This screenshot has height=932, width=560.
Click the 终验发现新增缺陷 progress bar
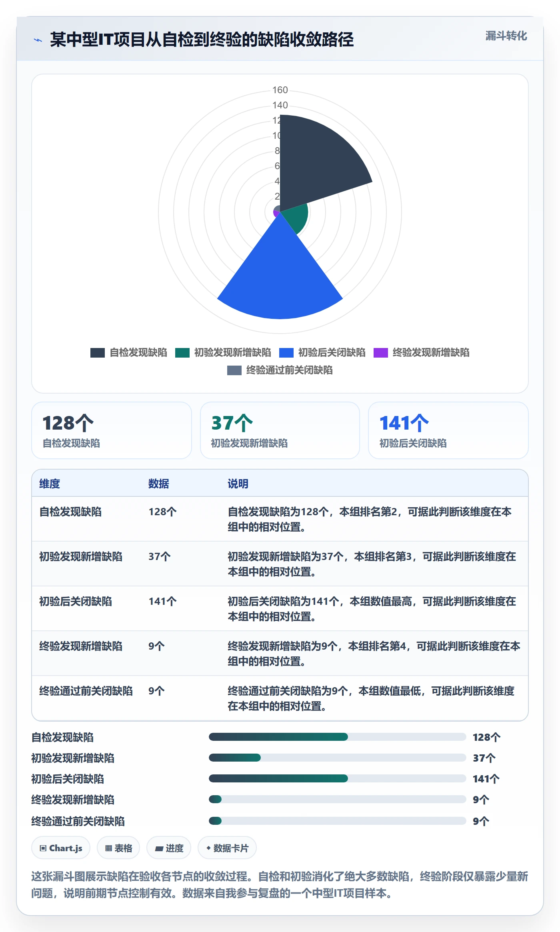[338, 799]
